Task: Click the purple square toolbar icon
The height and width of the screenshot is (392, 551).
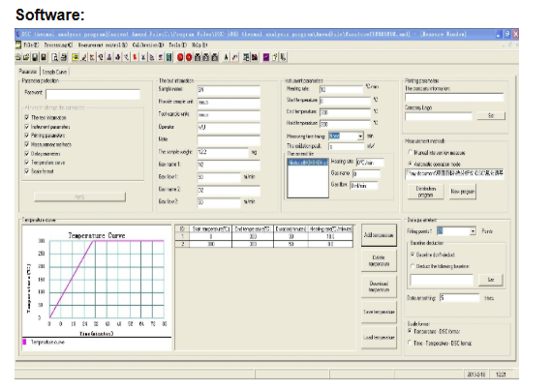Action: [266, 57]
